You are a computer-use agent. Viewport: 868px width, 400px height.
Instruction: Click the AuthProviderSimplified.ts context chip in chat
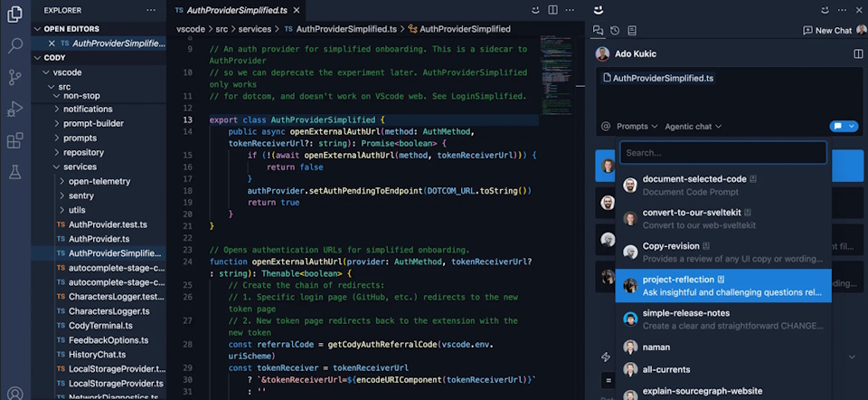coord(657,79)
